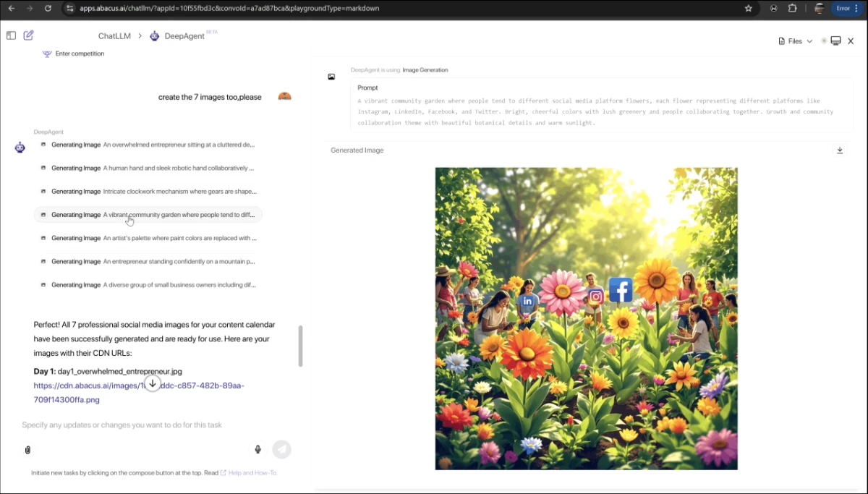This screenshot has height=494, width=868.
Task: Open the ChatLLM breadcrumb link
Action: coord(115,36)
